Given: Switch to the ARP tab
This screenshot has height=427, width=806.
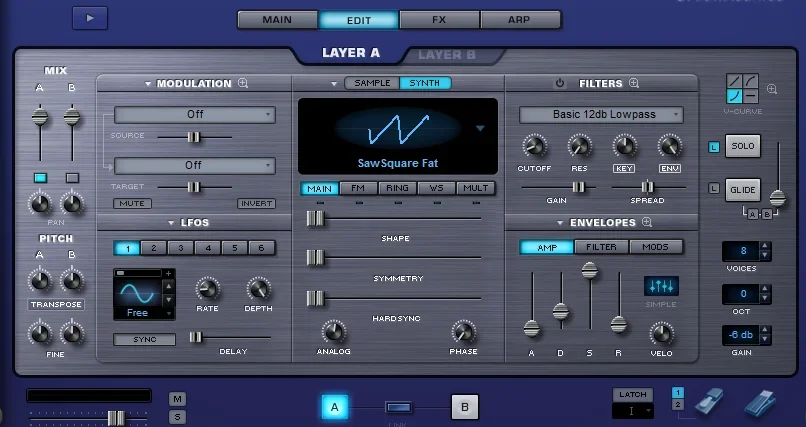Looking at the screenshot, I should tap(520, 20).
